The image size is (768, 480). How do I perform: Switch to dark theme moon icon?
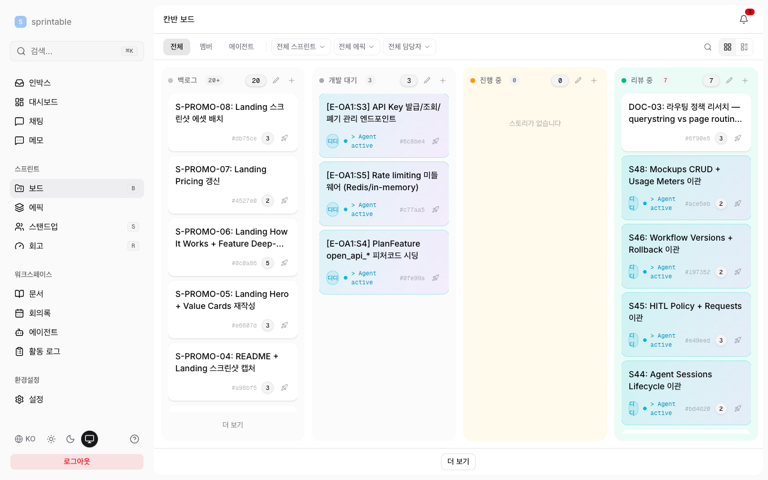click(70, 439)
